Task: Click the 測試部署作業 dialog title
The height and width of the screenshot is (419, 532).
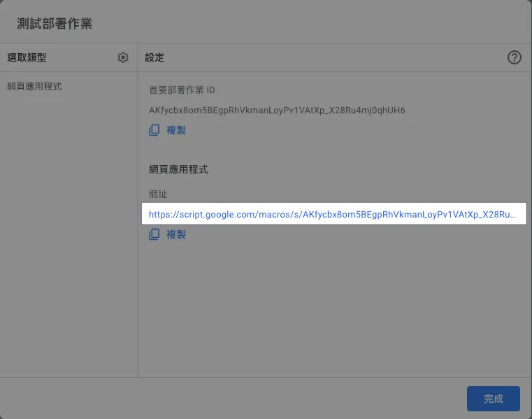Action: pyautogui.click(x=55, y=24)
